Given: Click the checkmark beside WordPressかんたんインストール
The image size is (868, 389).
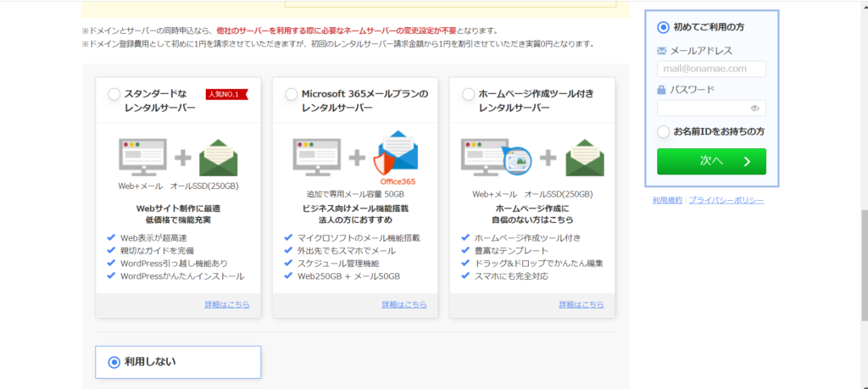Looking at the screenshot, I should 111,275.
